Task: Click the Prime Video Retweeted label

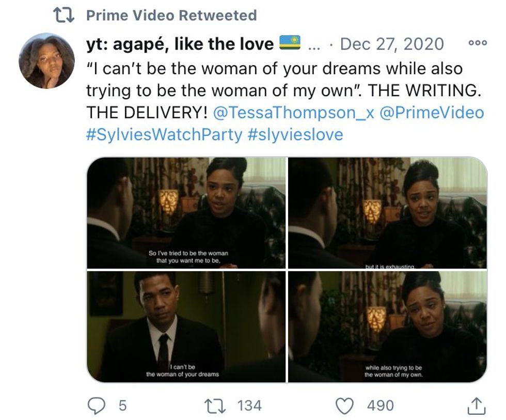Action: tap(171, 15)
